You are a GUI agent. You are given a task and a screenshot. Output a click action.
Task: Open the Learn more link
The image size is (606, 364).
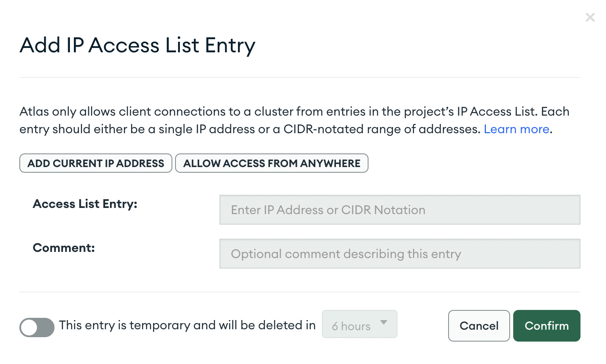click(516, 129)
